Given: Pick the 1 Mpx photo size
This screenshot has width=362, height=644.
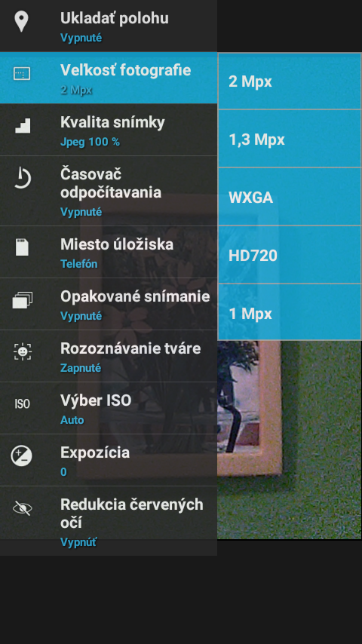Looking at the screenshot, I should point(290,312).
